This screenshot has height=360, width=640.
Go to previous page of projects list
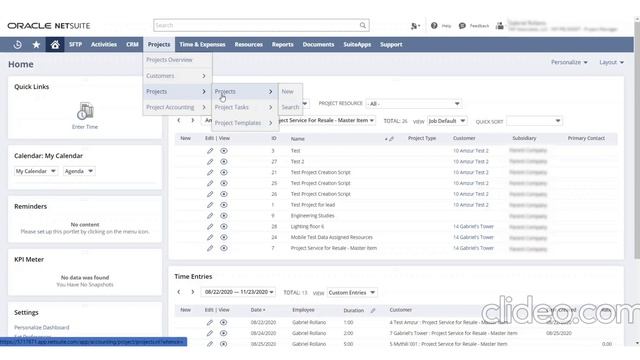pos(179,120)
